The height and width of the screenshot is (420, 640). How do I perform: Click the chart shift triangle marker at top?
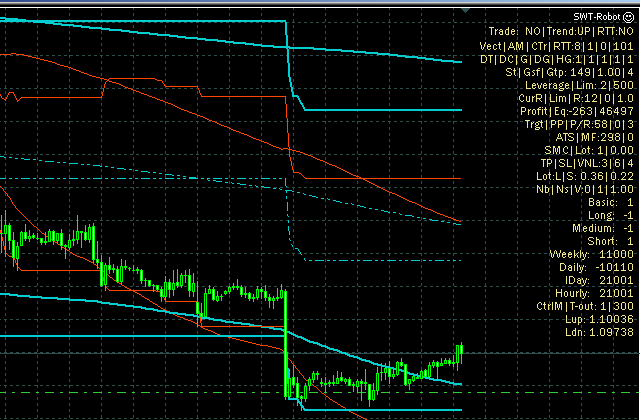(x=465, y=11)
